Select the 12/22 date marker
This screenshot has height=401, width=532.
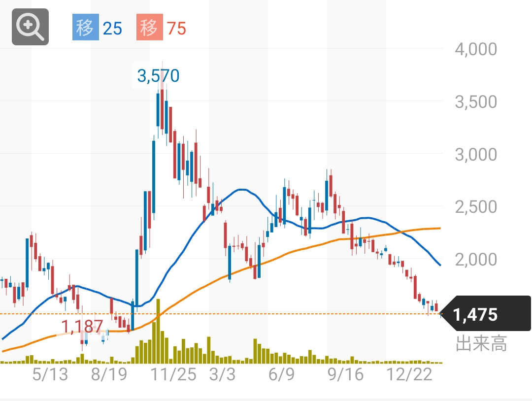click(409, 374)
